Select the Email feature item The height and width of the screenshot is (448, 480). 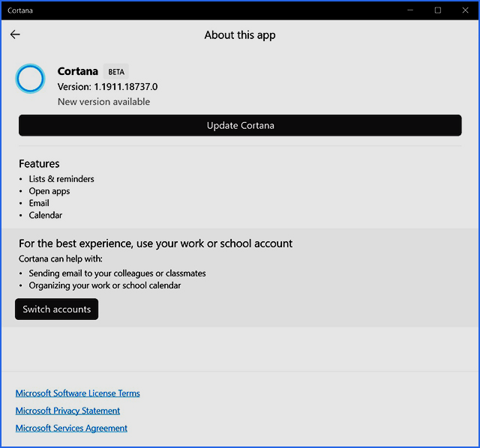pos(39,203)
